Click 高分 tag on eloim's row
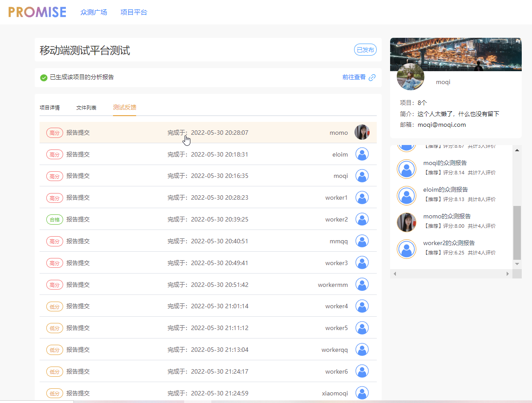This screenshot has height=403, width=532. point(55,154)
